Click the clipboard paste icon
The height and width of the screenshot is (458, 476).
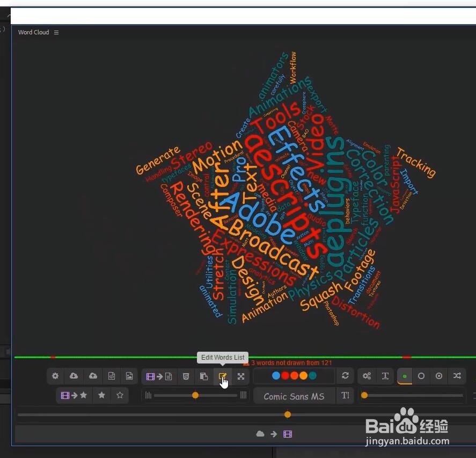(x=204, y=376)
